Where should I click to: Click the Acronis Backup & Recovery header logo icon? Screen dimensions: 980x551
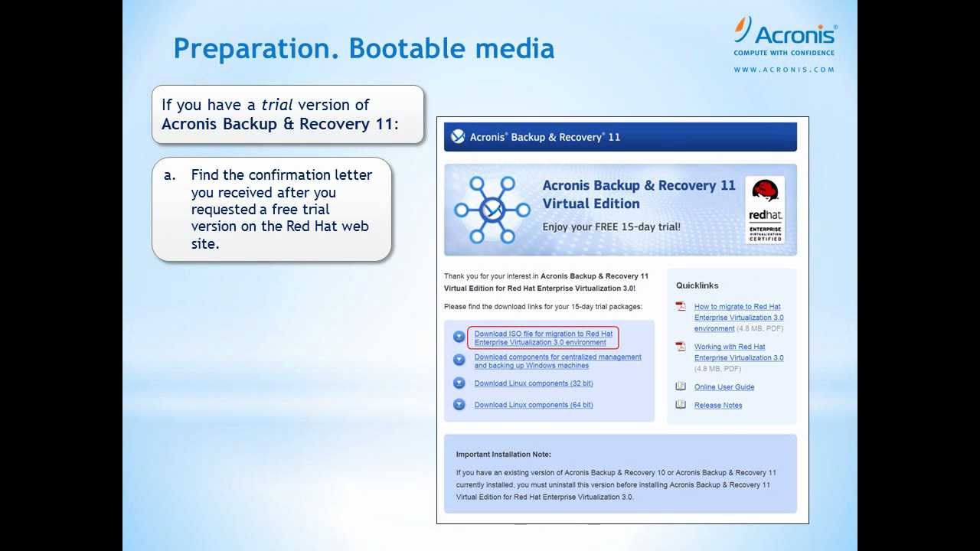[x=458, y=137]
